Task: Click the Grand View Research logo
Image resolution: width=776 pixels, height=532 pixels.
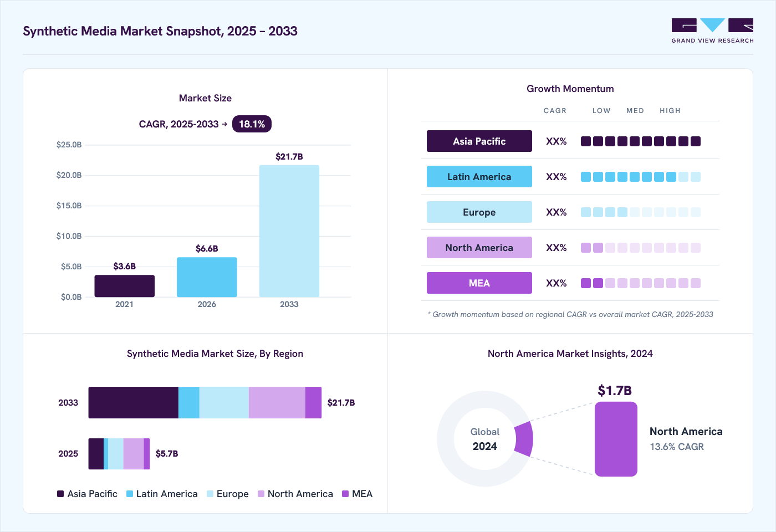Action: point(712,31)
